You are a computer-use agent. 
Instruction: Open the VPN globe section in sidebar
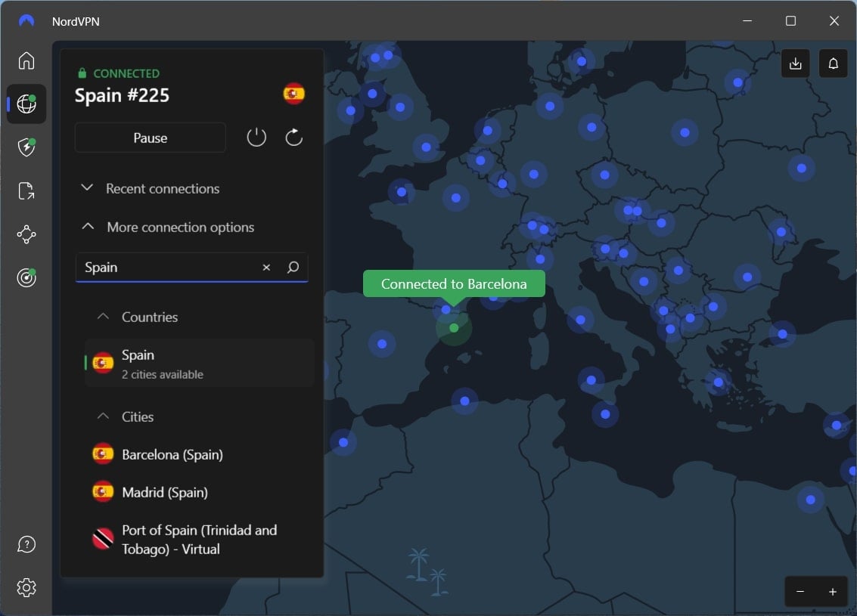[26, 104]
